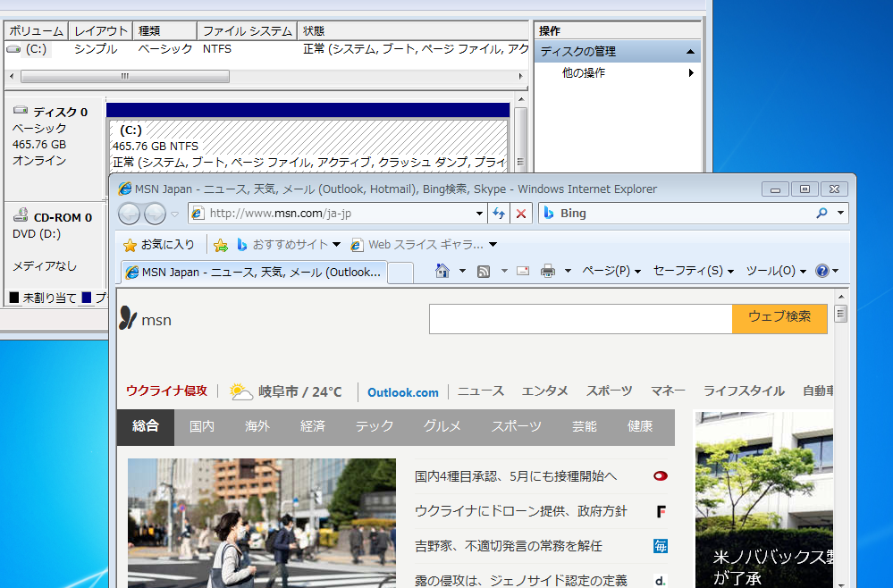Expand the Print options dropdown arrow
The height and width of the screenshot is (588, 893).
[x=568, y=271]
